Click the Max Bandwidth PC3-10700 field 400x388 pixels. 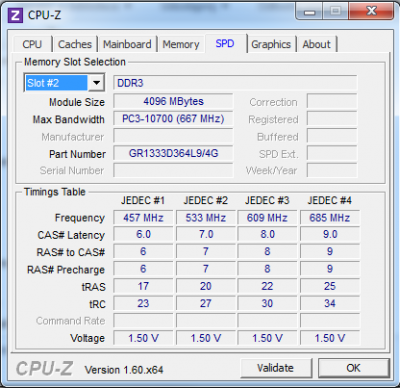pos(173,119)
